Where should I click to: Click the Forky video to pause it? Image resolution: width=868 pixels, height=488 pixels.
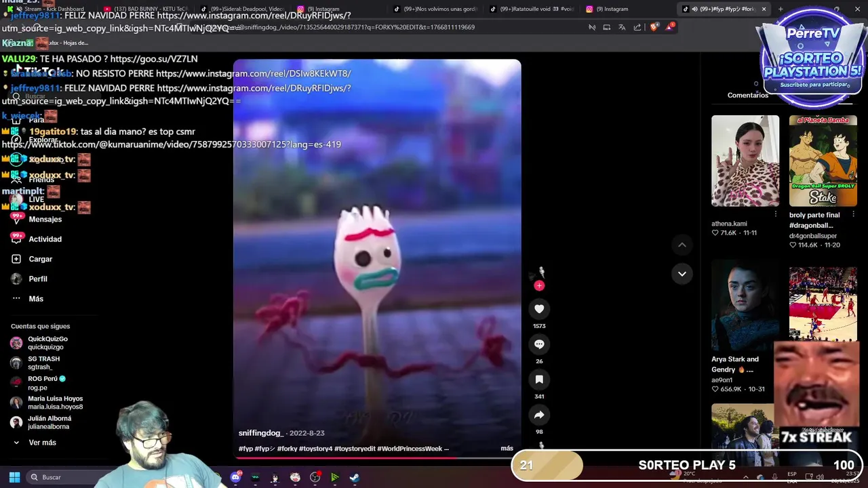click(377, 258)
